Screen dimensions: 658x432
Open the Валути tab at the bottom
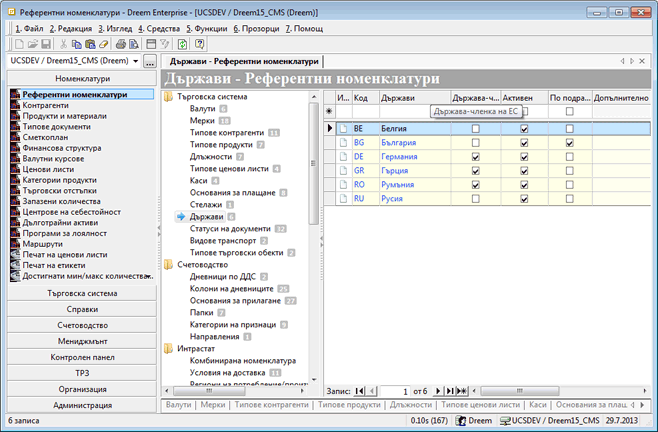tap(178, 405)
